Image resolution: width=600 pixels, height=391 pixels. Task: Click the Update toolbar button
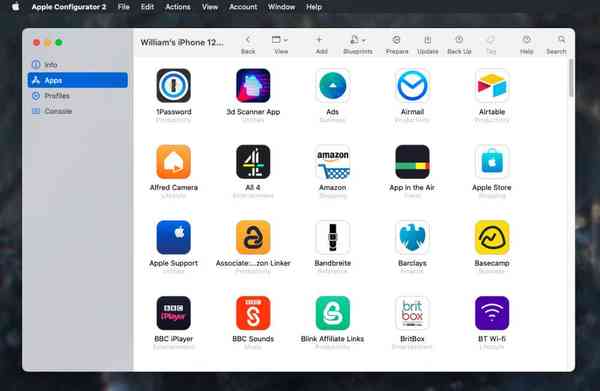click(427, 44)
